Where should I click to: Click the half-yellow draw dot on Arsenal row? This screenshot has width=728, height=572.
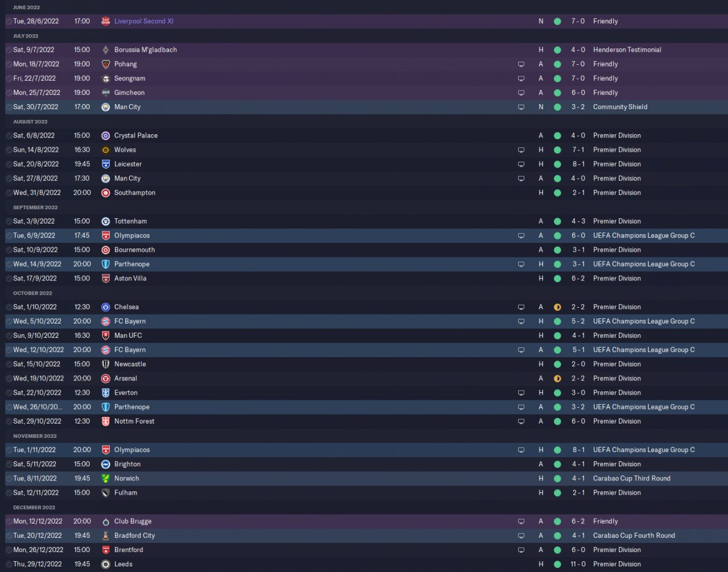pos(557,378)
